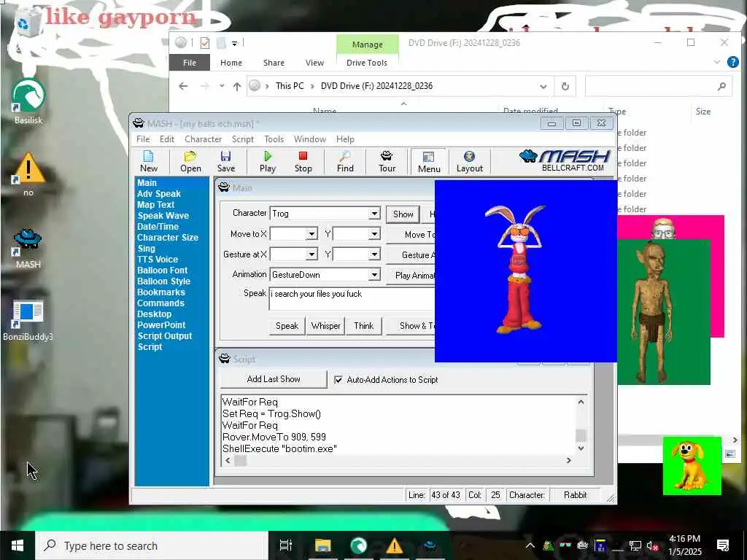This screenshot has width=747, height=560.
Task: Open the Window menu in MASH
Action: click(x=309, y=139)
